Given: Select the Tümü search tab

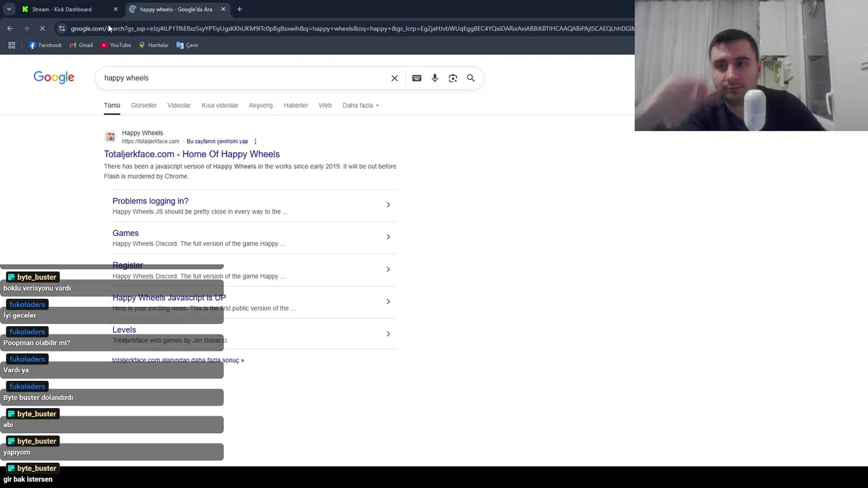Looking at the screenshot, I should tap(112, 106).
